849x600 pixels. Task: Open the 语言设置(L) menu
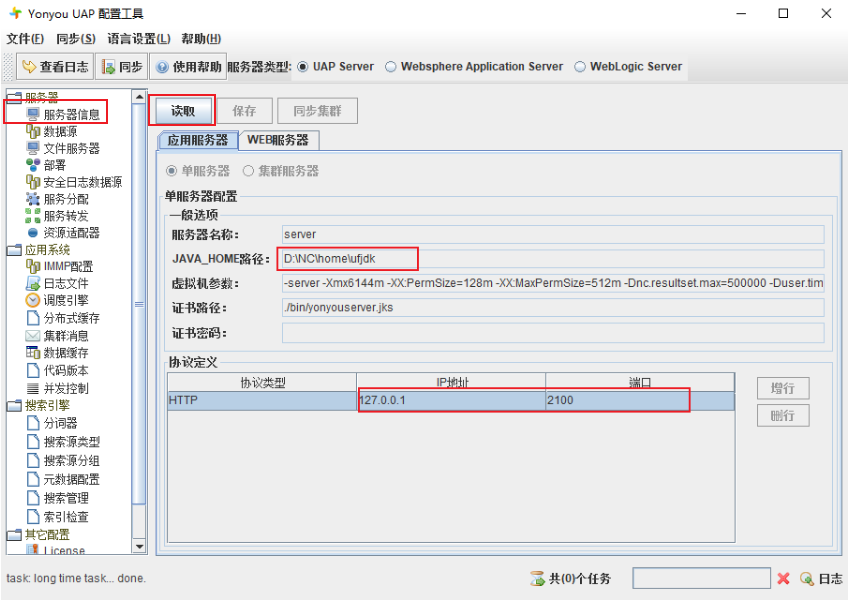coord(139,38)
